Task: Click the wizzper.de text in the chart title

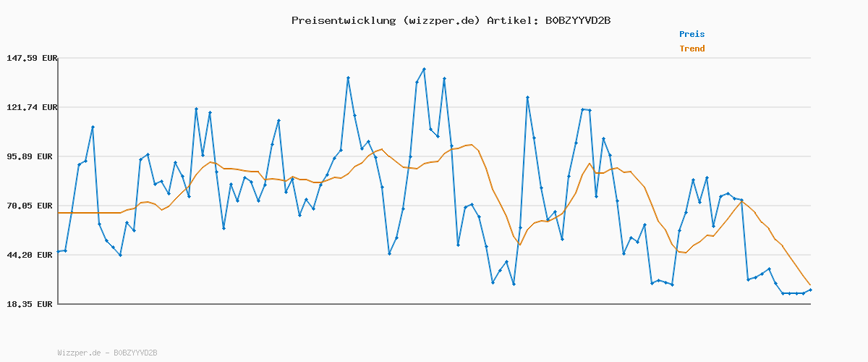Action: pos(441,20)
